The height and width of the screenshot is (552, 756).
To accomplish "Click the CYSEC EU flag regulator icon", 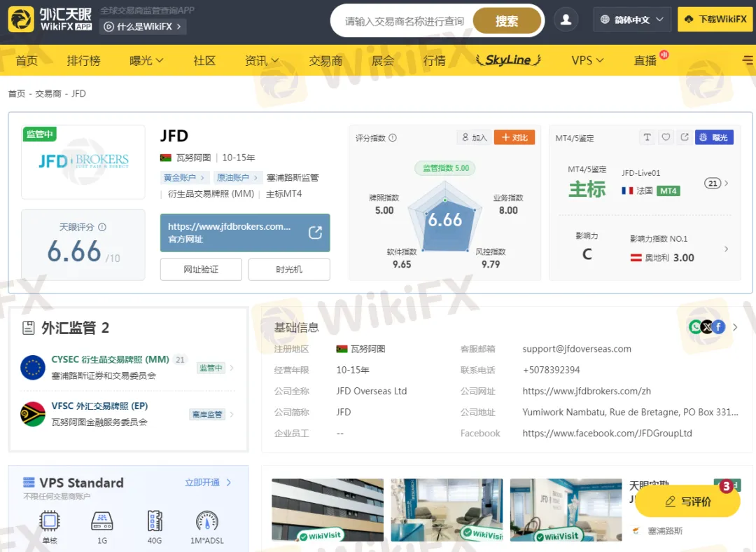I will [x=33, y=367].
